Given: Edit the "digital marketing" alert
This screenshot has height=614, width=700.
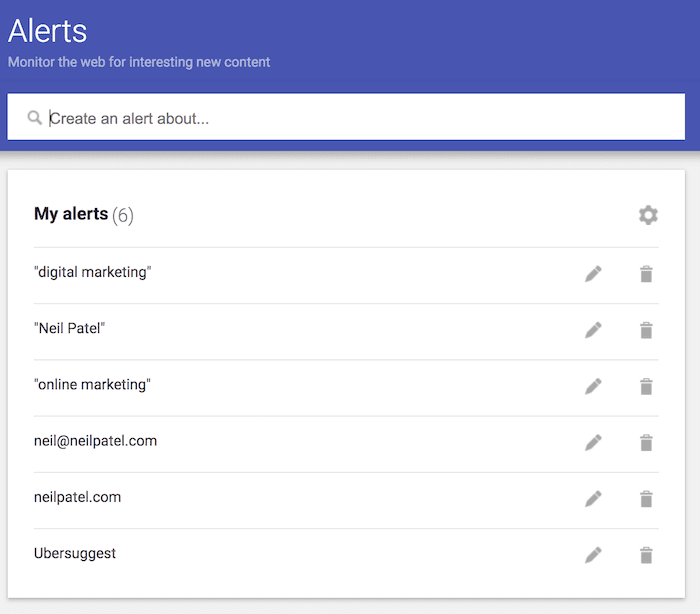Looking at the screenshot, I should (593, 274).
